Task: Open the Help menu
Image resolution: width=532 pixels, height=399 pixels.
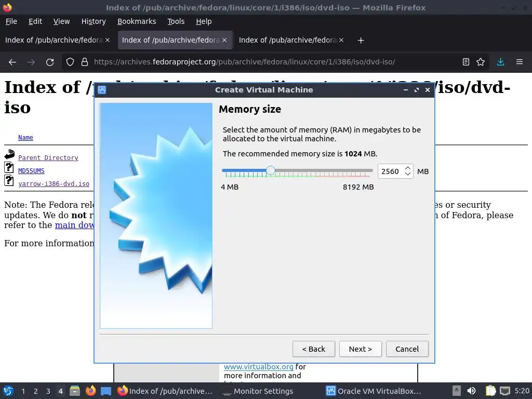Action: [x=204, y=21]
